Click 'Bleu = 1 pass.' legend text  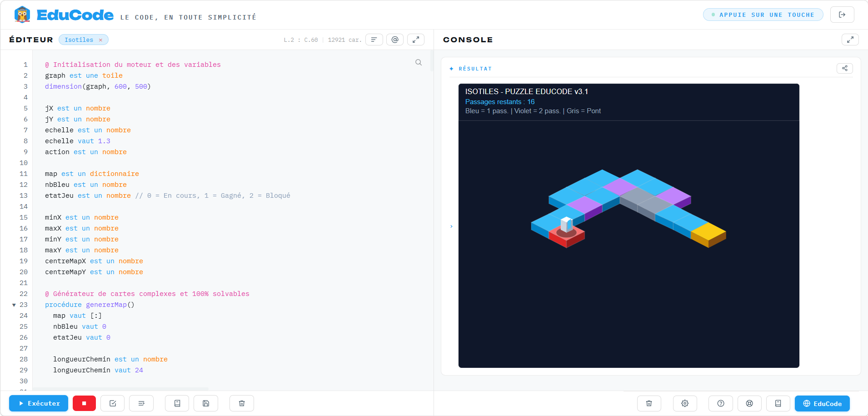coord(486,111)
